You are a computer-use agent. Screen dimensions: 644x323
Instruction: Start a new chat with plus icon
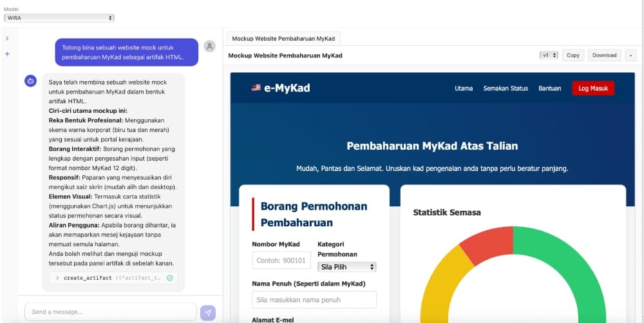pos(7,54)
